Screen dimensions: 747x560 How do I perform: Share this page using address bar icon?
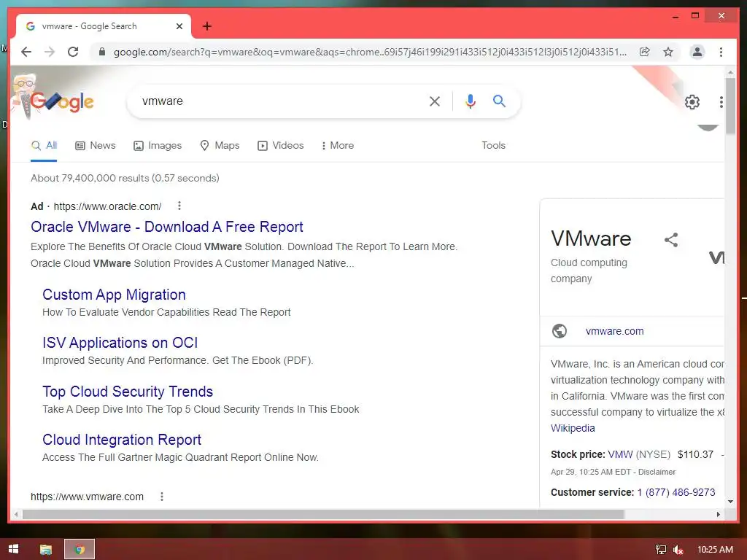coord(644,52)
